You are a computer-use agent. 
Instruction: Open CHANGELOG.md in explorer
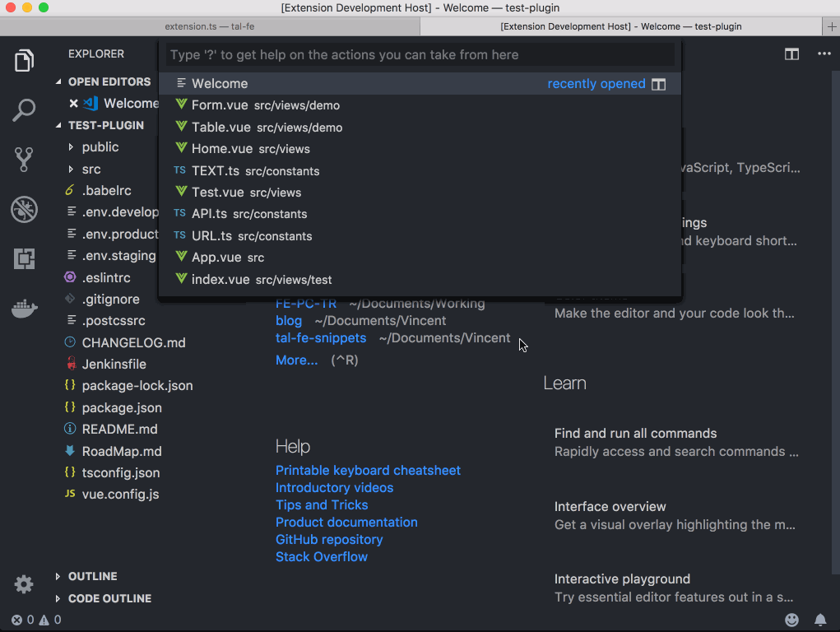coord(134,342)
